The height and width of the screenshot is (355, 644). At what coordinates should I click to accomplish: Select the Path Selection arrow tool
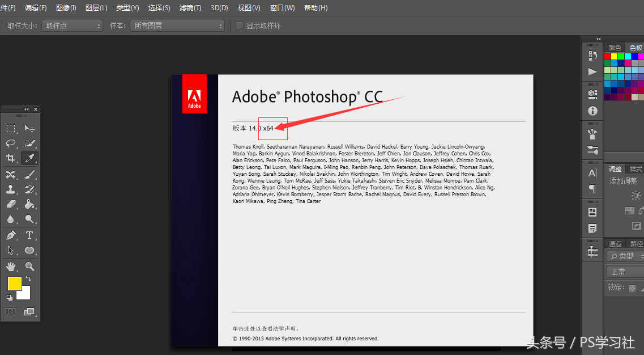[x=11, y=250]
